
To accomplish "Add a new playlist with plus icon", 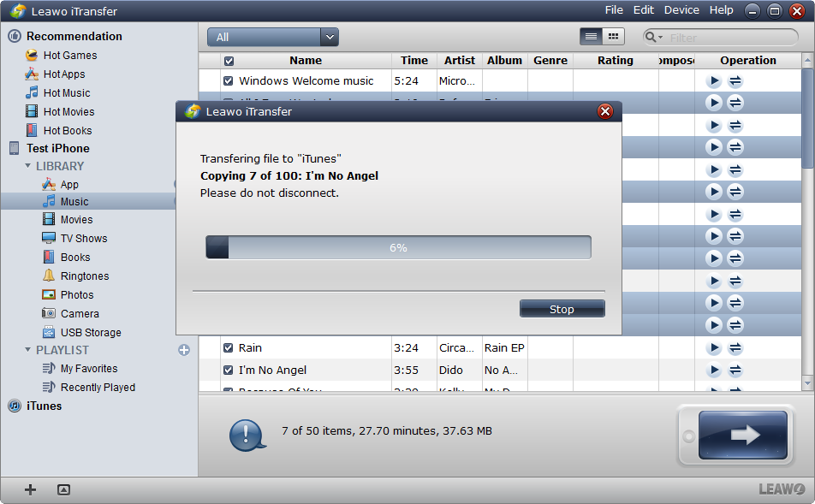I will 184,350.
